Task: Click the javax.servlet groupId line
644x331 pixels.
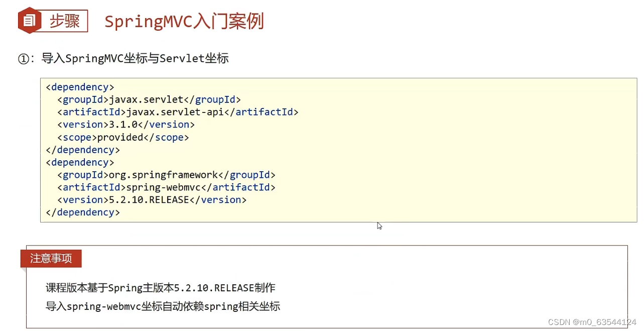Action: click(x=149, y=99)
